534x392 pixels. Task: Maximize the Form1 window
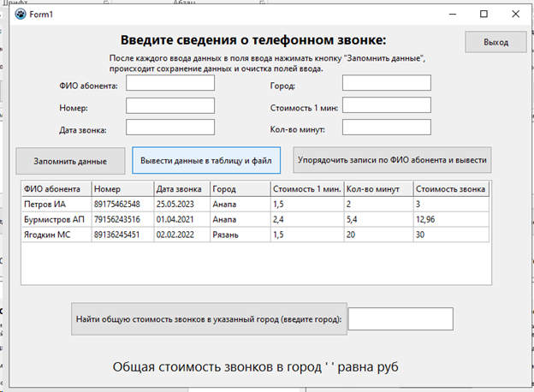click(484, 14)
